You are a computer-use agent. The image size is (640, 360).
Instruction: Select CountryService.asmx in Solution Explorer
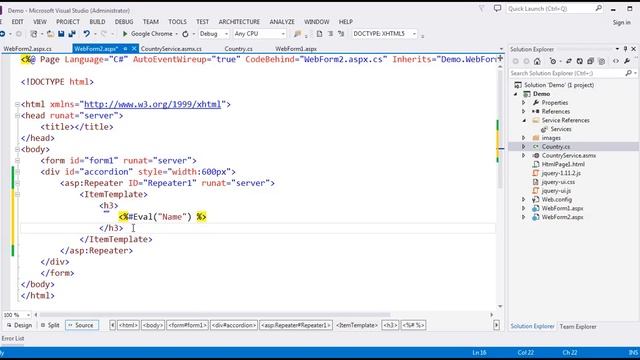point(569,156)
